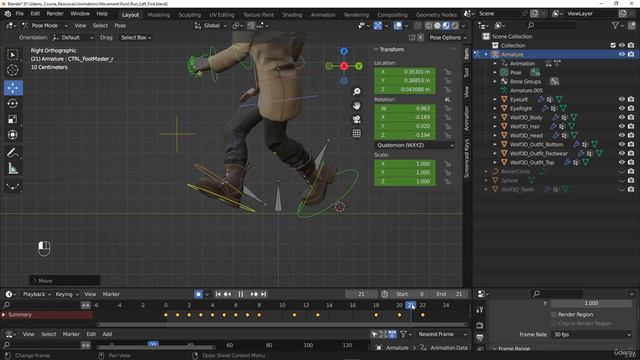
Task: Open the viewport Pose menu
Action: pyautogui.click(x=120, y=25)
